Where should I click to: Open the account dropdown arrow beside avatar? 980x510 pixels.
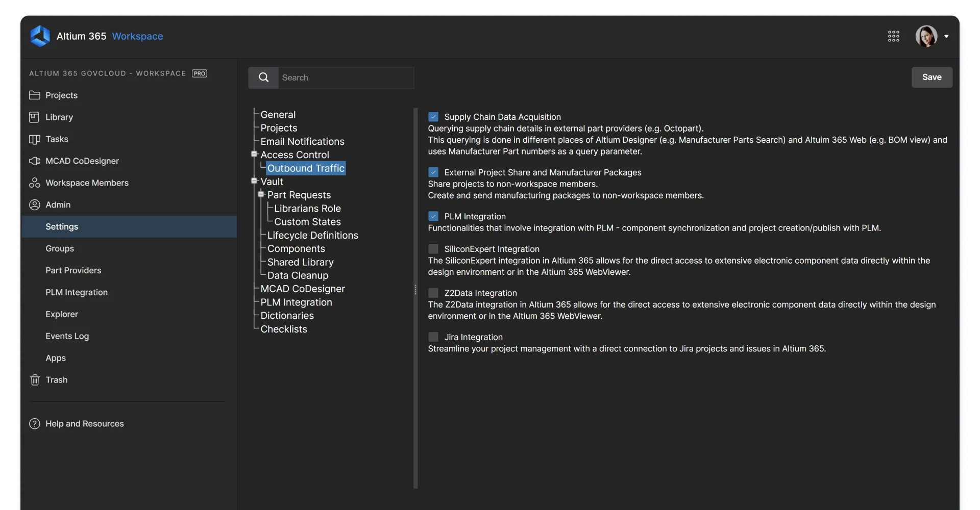[946, 36]
